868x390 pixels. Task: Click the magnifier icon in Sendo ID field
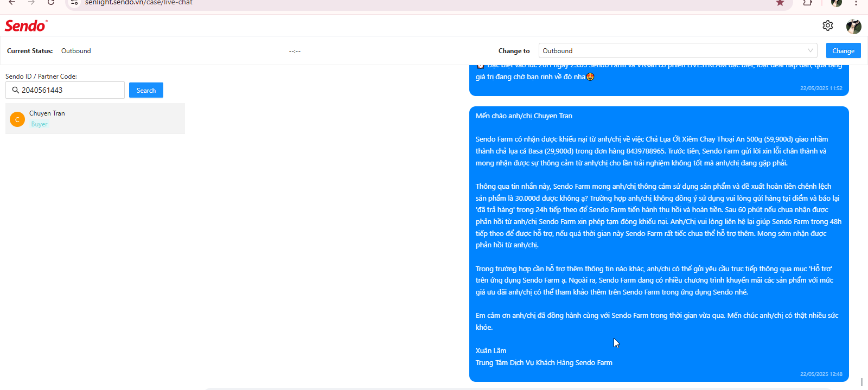pyautogui.click(x=16, y=90)
